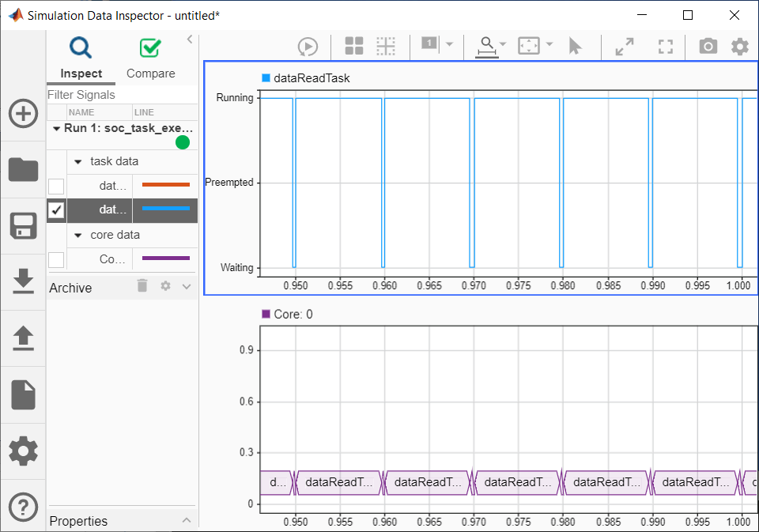Take a snapshot with the camera icon
Screen dimensions: 759x532
(x=708, y=46)
